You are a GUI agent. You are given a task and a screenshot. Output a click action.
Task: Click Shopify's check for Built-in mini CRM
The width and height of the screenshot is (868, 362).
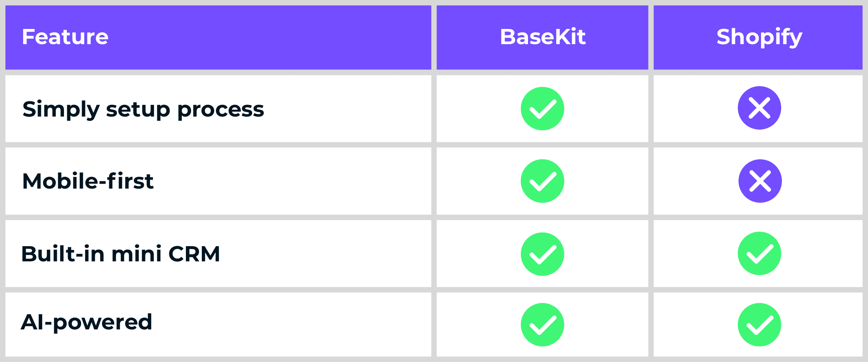(759, 253)
